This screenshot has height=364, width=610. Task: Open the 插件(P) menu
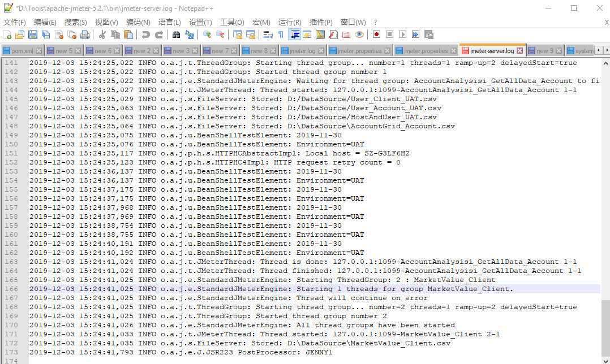click(320, 22)
